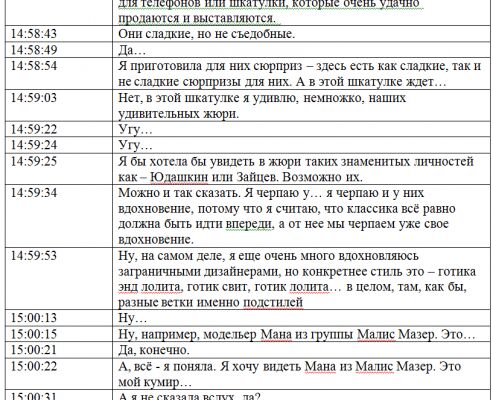
Task: Click the timestamp cell 14:59:34
Action: point(59,216)
